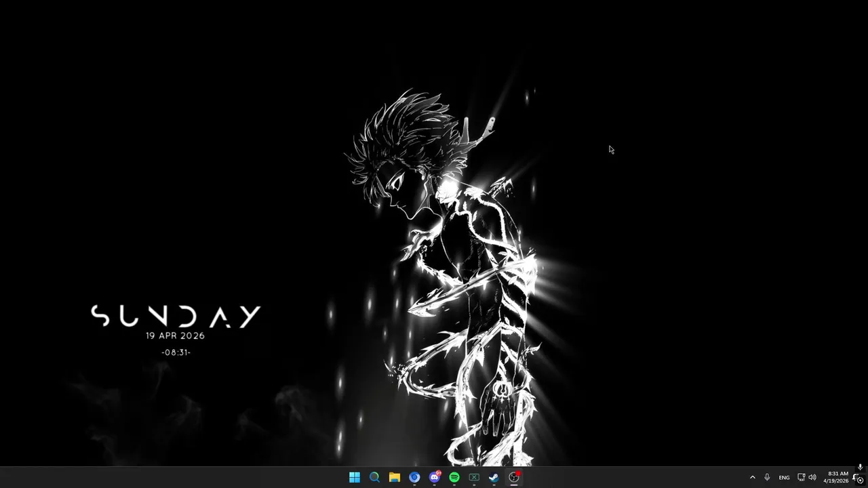Open Spotify from the taskbar
The image size is (868, 488).
point(454,477)
